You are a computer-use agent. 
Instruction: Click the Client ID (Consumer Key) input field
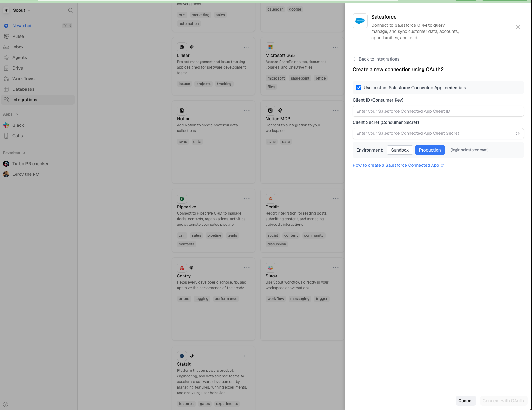[438, 111]
